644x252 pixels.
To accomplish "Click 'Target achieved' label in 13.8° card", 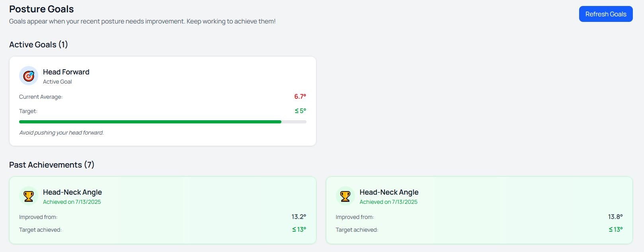I will coord(357,230).
